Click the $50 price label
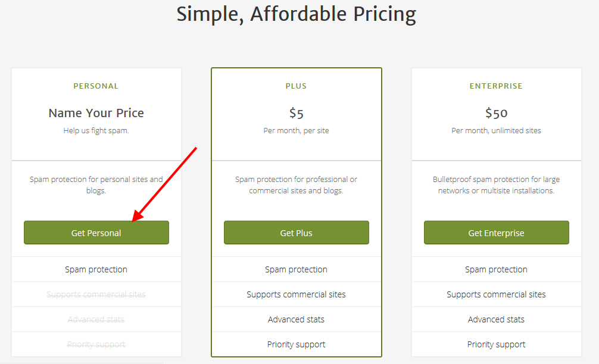This screenshot has height=364, width=599. [x=496, y=114]
